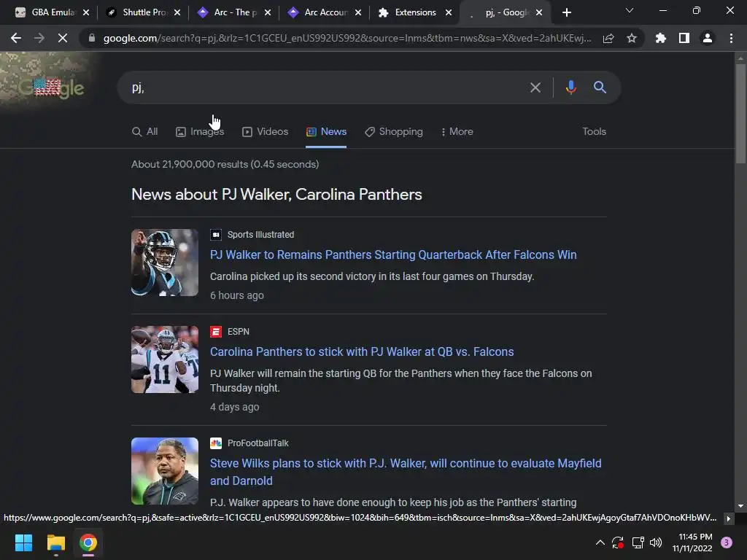Share this page via address bar icon
The image size is (747, 560).
point(608,38)
